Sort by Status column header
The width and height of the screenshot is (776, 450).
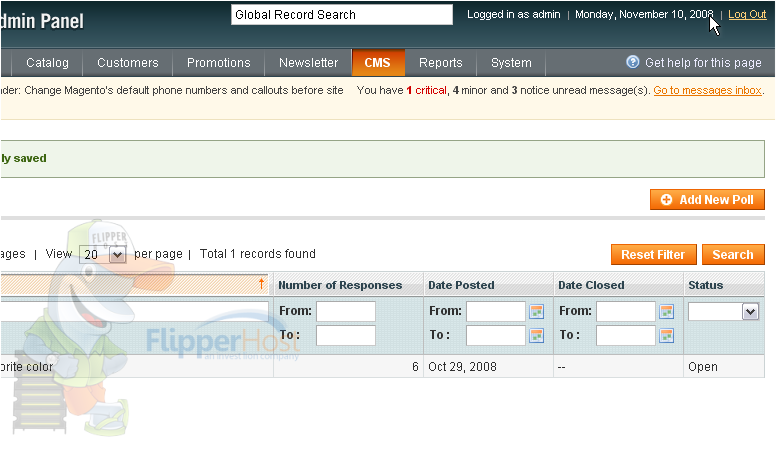coord(706,285)
